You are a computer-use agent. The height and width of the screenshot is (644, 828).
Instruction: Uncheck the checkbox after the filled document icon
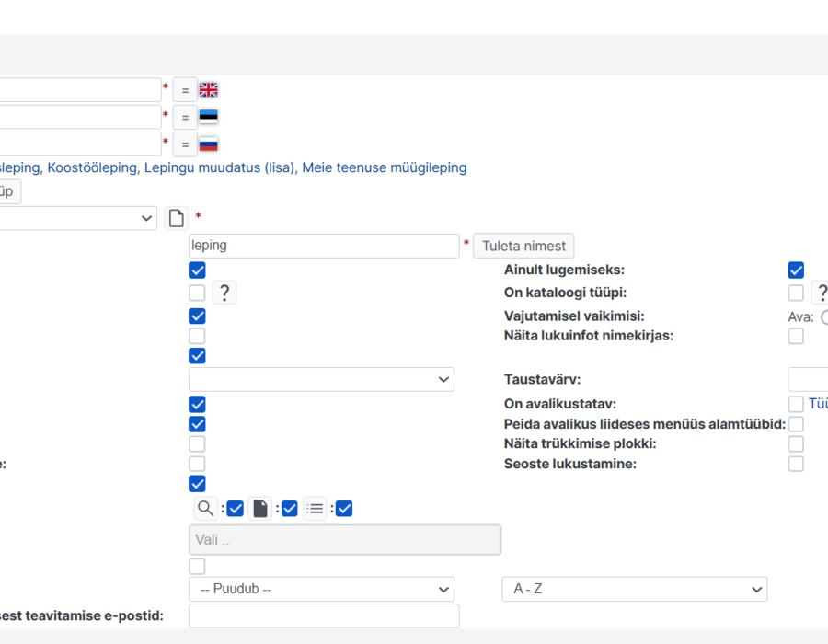[x=290, y=509]
